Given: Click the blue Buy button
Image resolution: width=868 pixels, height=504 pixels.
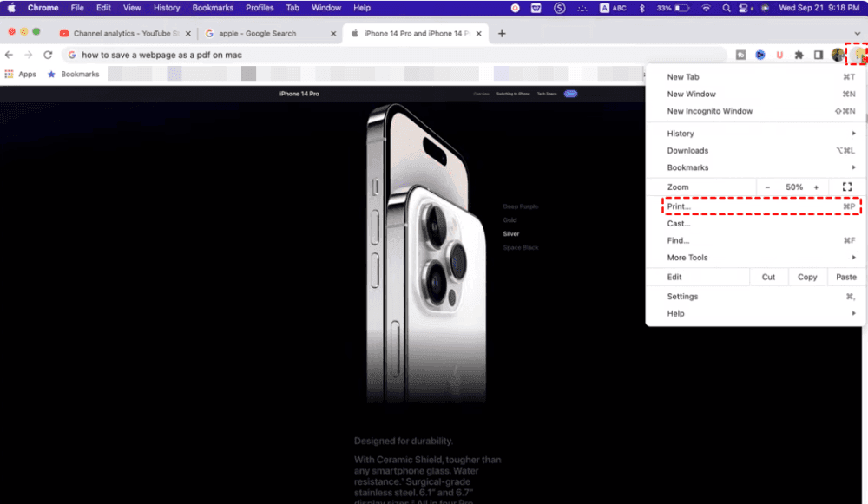Looking at the screenshot, I should pyautogui.click(x=571, y=94).
